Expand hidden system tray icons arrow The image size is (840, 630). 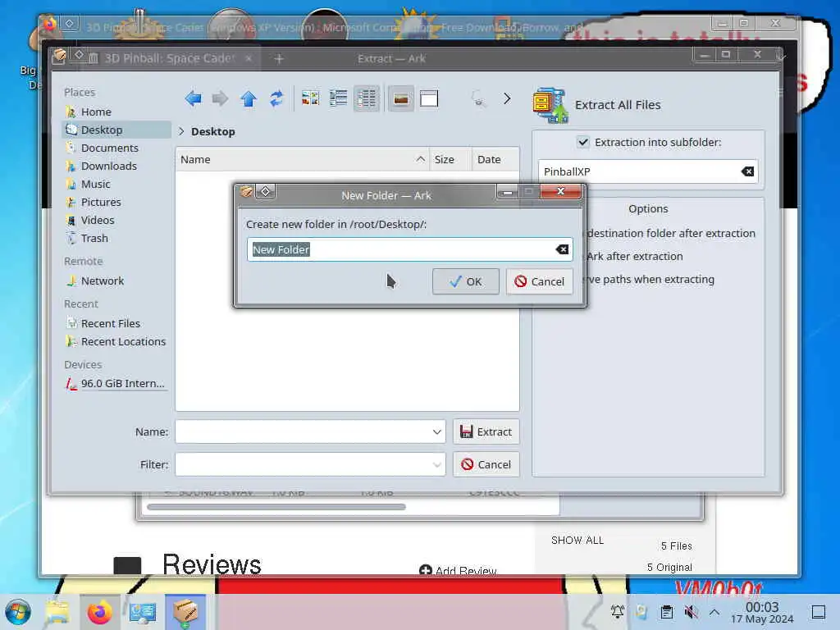click(x=714, y=612)
